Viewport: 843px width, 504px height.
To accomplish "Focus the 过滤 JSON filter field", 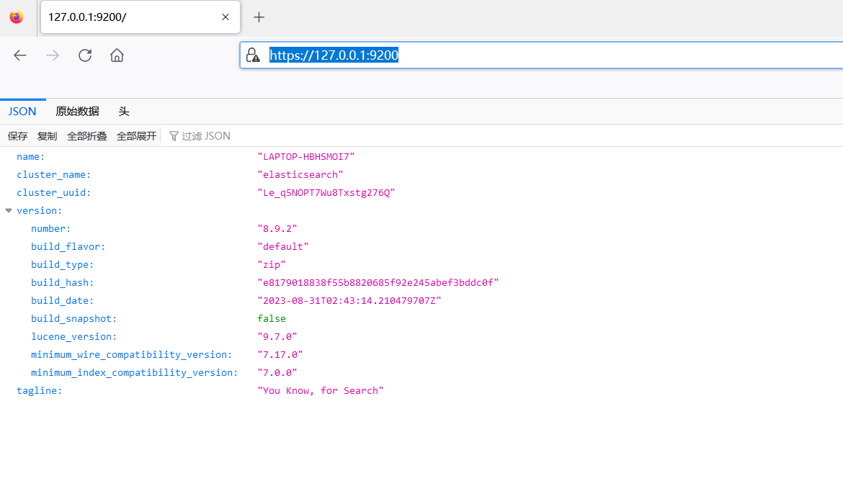I will pyautogui.click(x=206, y=136).
